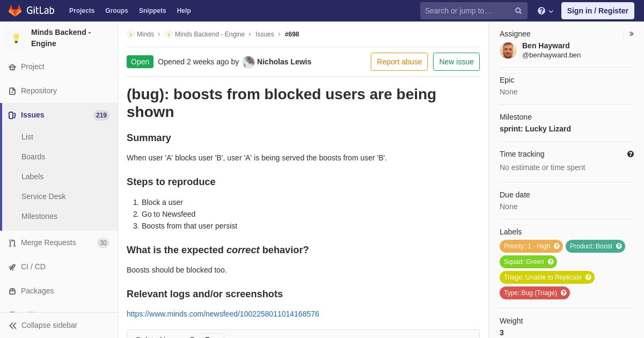Click the Issues breadcrumb link
This screenshot has height=338, width=644.
point(265,34)
